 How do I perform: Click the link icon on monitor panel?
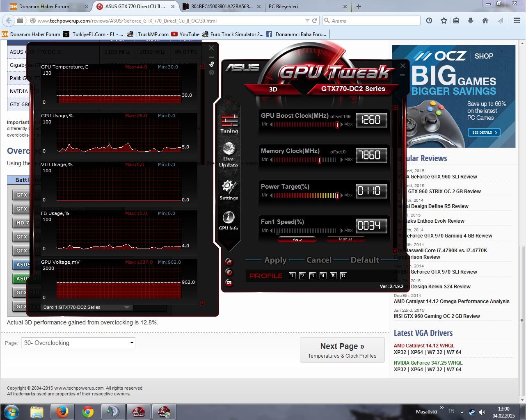coord(212,64)
